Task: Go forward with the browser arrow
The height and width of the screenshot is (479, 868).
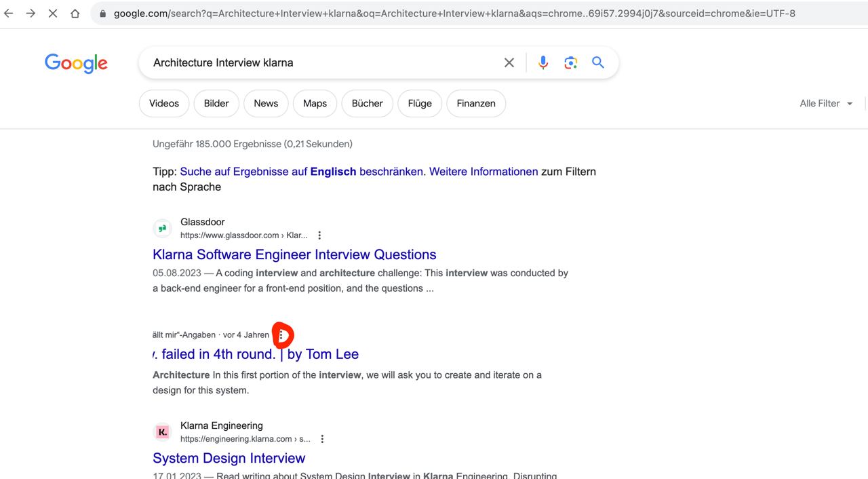Action: coord(31,13)
